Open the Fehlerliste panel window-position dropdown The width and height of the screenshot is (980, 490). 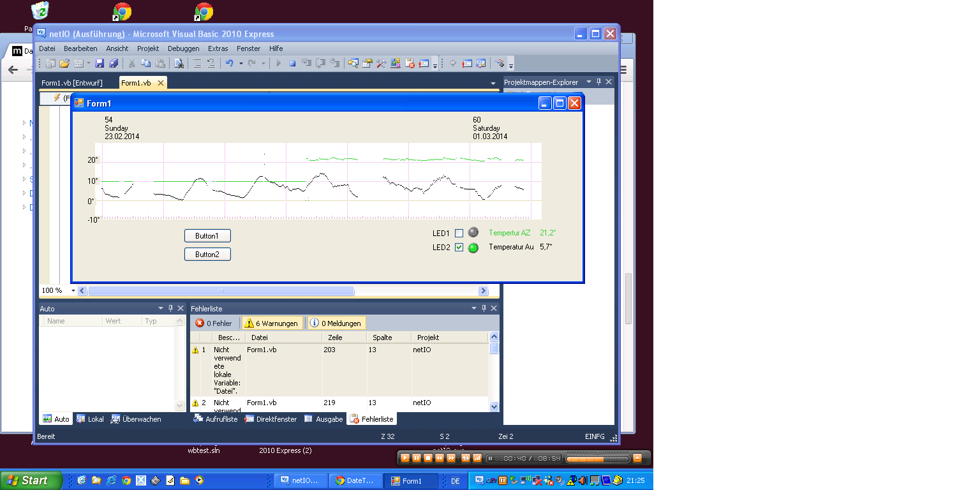point(474,308)
